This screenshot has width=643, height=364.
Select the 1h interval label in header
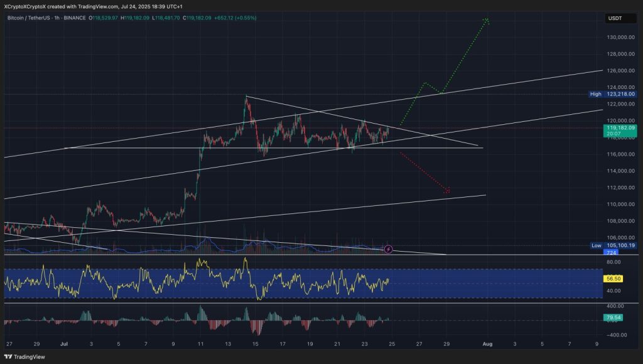(x=57, y=18)
